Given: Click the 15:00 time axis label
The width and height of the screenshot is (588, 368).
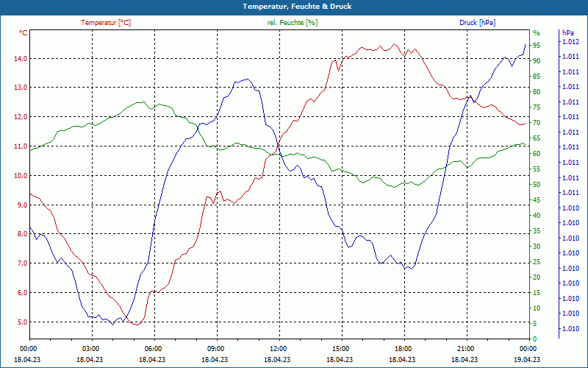Looking at the screenshot, I should pyautogui.click(x=341, y=348).
